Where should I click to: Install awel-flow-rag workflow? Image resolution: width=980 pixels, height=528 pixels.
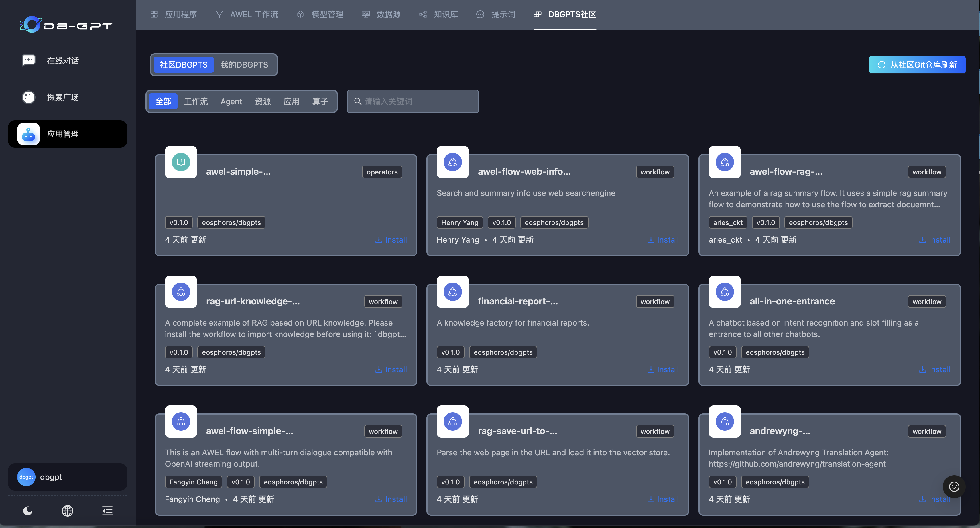point(935,240)
